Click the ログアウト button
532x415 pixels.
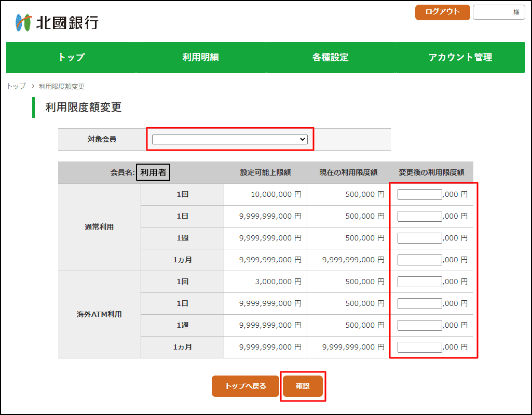coord(442,12)
